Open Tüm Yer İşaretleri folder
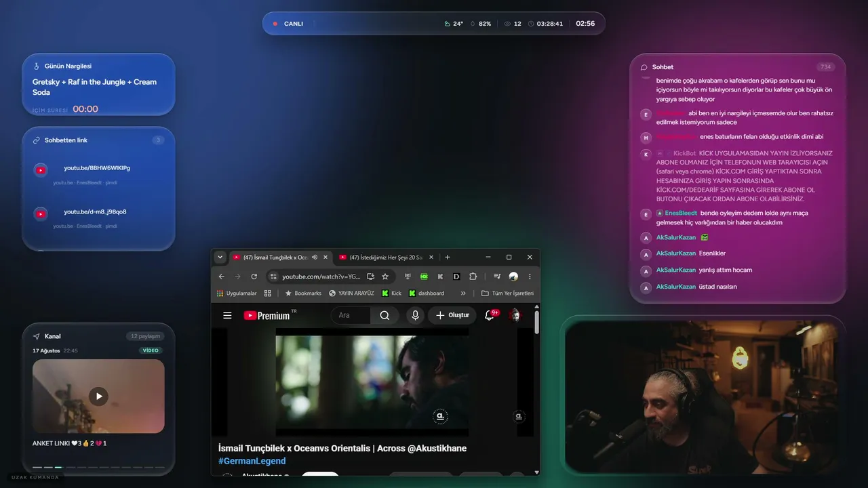Screen dimensions: 868x488 coord(507,293)
